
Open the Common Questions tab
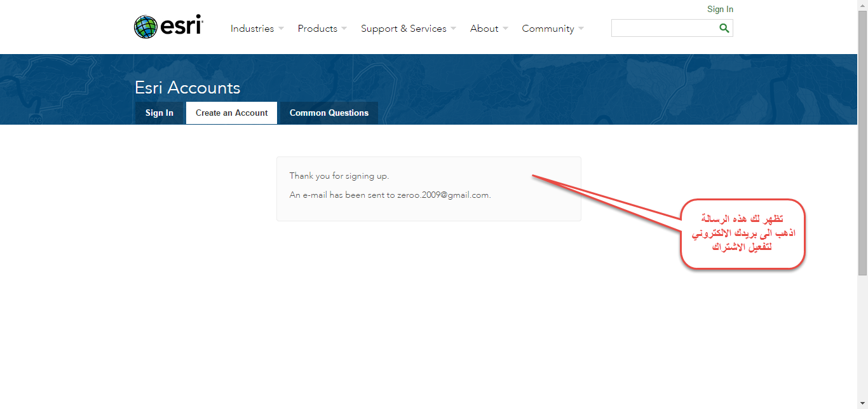(329, 113)
